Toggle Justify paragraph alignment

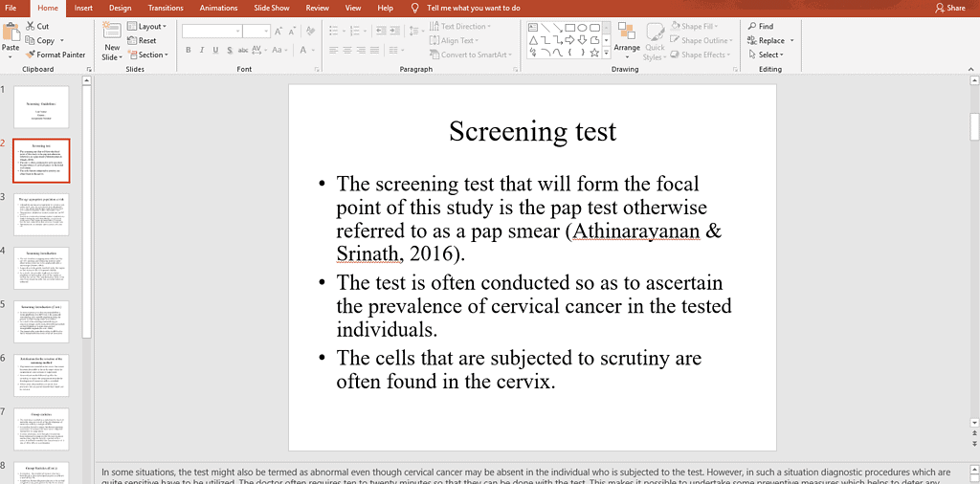click(375, 50)
